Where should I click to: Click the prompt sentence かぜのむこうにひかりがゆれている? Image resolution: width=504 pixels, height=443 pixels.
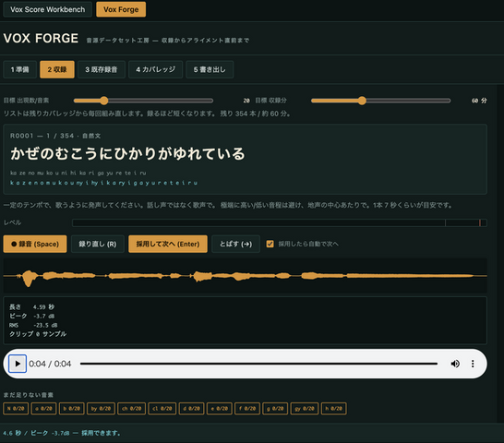(127, 154)
